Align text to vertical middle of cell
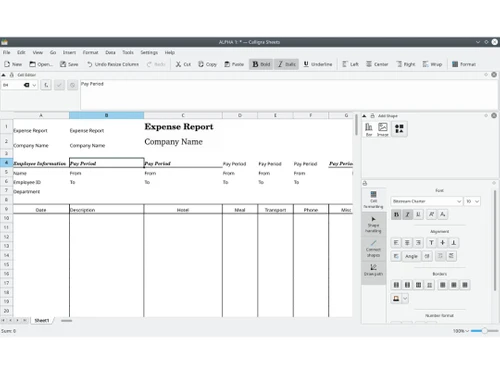The height and width of the screenshot is (375, 500). pos(442,243)
